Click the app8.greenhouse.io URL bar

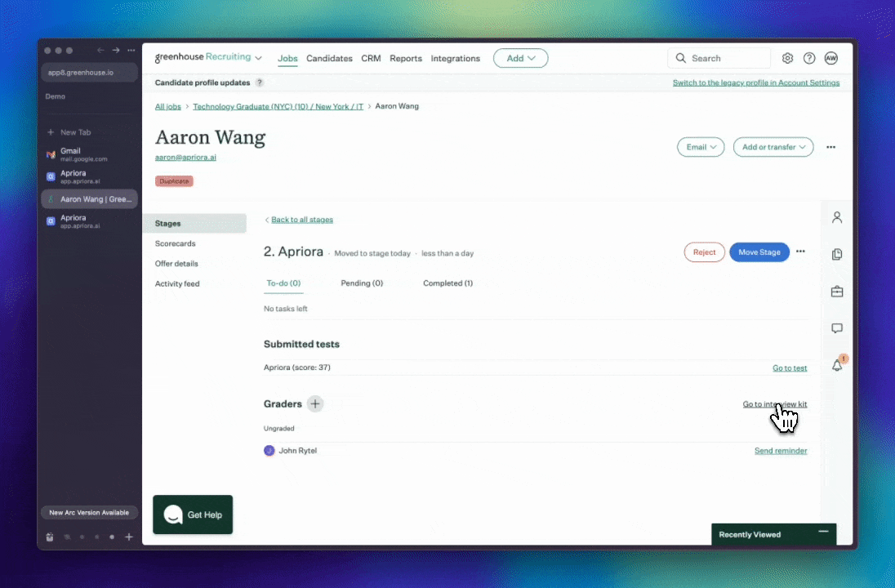point(89,73)
